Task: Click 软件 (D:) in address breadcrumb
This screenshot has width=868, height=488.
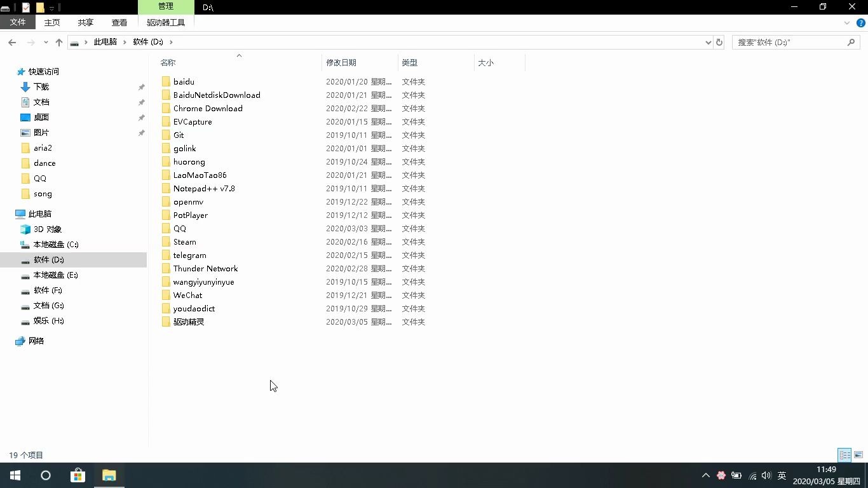Action: [x=148, y=42]
